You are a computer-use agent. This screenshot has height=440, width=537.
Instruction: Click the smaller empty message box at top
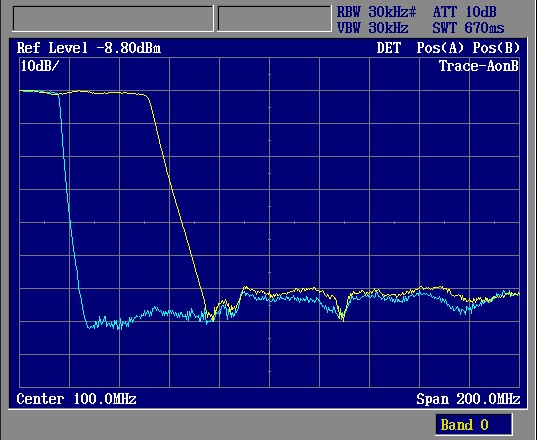274,18
